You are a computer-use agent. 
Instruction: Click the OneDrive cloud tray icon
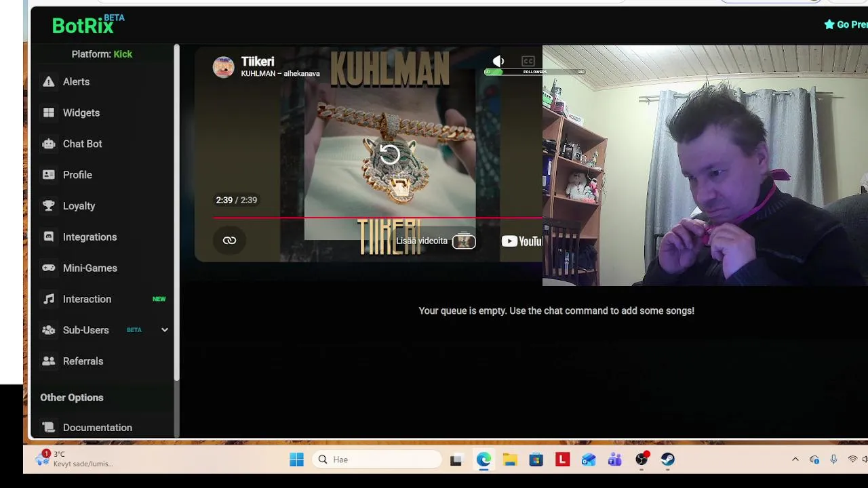[814, 460]
